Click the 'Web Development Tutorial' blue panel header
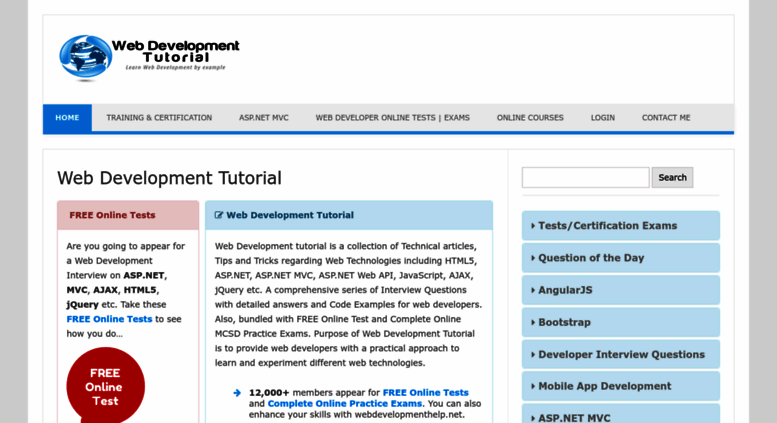Screen dimensions: 777x423 (x=349, y=215)
